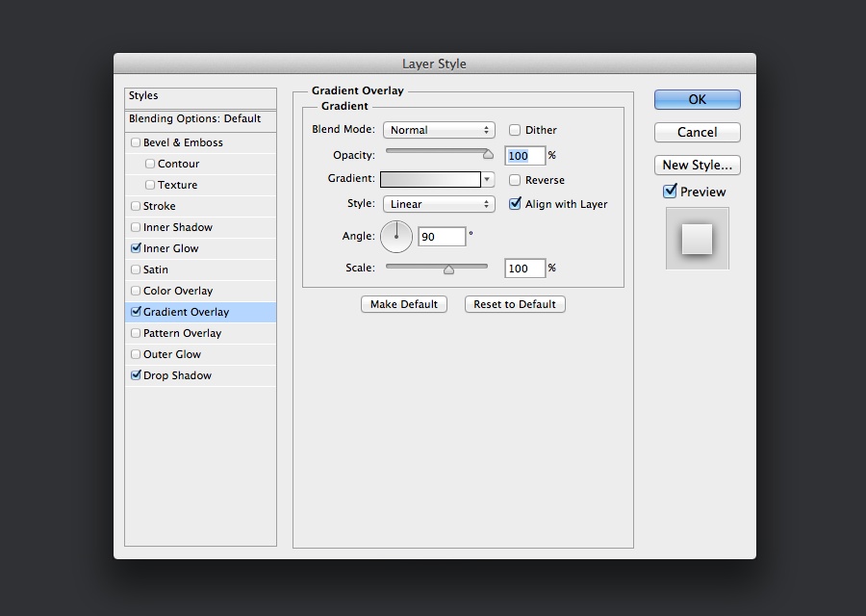This screenshot has height=616, width=866.
Task: Disable Align with Layer
Action: tap(515, 204)
